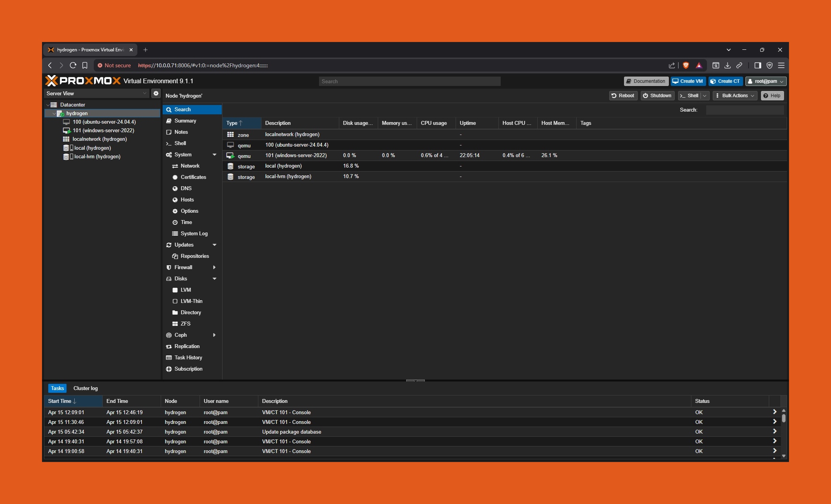Viewport: 831px width, 504px height.
Task: Expand the Firewall submenu arrow
Action: tap(214, 267)
